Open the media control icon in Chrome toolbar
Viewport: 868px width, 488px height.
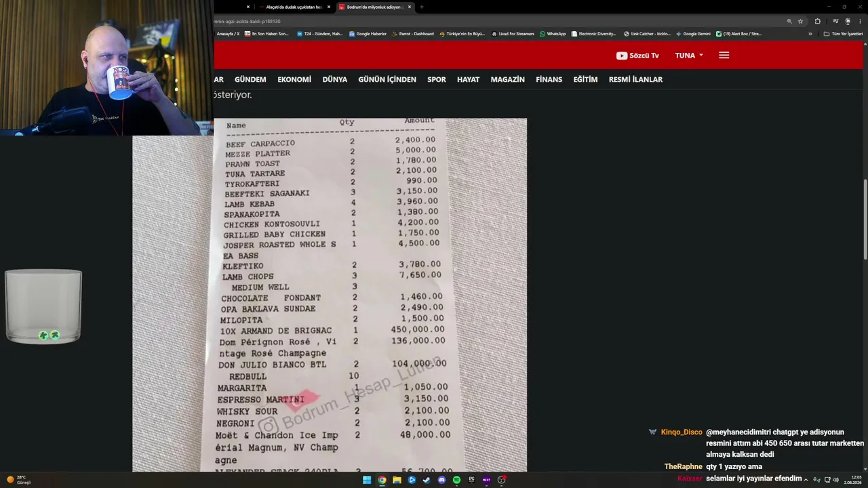point(835,21)
